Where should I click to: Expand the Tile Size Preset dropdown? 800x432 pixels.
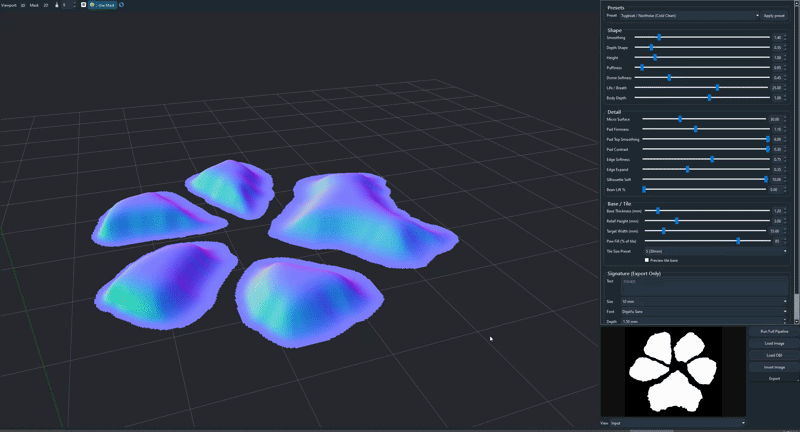716,251
